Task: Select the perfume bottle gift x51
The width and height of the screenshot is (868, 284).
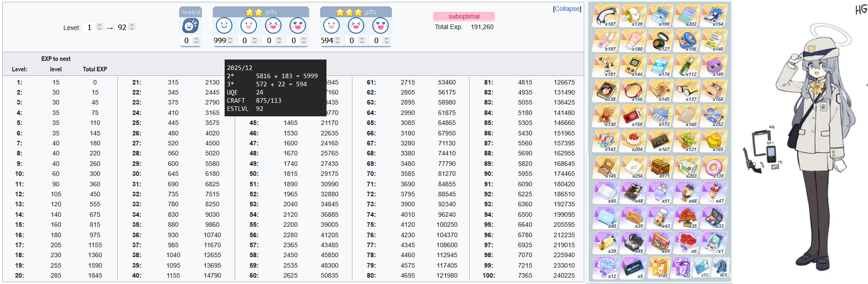Action: click(660, 193)
